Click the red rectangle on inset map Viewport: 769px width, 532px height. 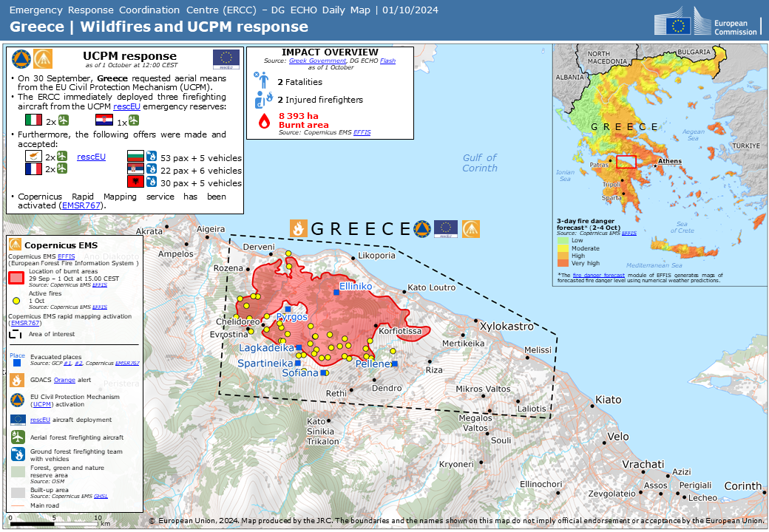pos(626,161)
